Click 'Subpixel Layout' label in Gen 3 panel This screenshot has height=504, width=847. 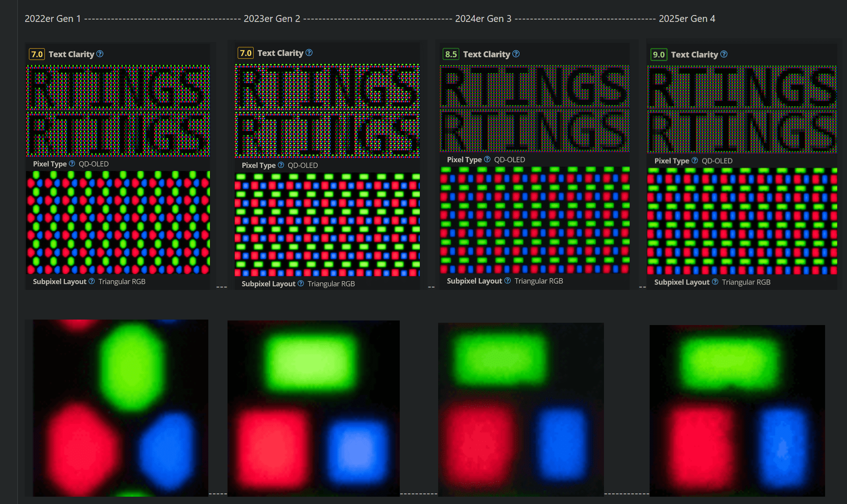tap(474, 281)
